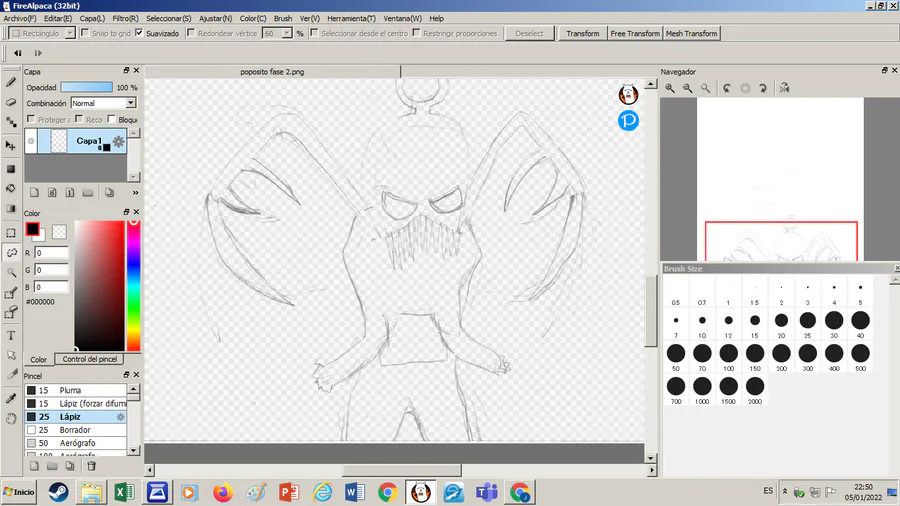The image size is (900, 506).
Task: Delete brush with trash icon
Action: click(91, 466)
